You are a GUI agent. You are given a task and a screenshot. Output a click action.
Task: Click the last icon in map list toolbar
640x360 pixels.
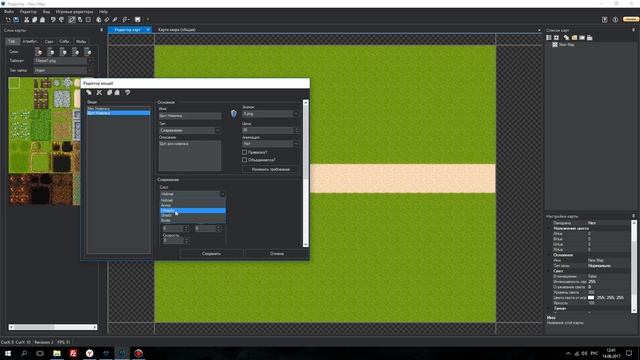(589, 38)
